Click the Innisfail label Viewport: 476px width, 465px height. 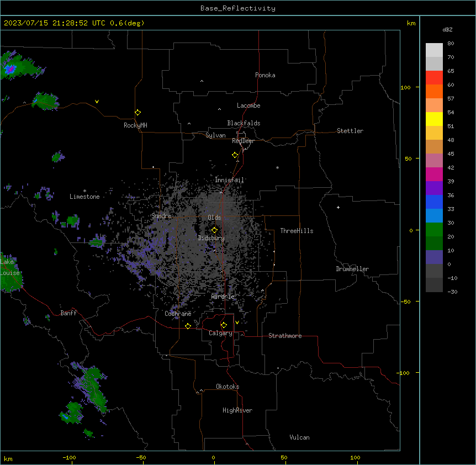(229, 180)
